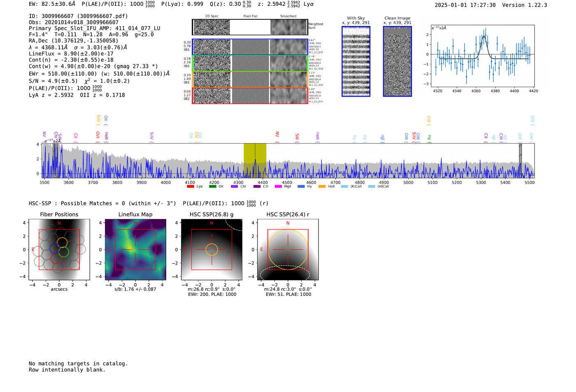The height and width of the screenshot is (392, 576).
Task: Click the 'EWr: 200, PLAE: 1000' caption
Action: 212,295
